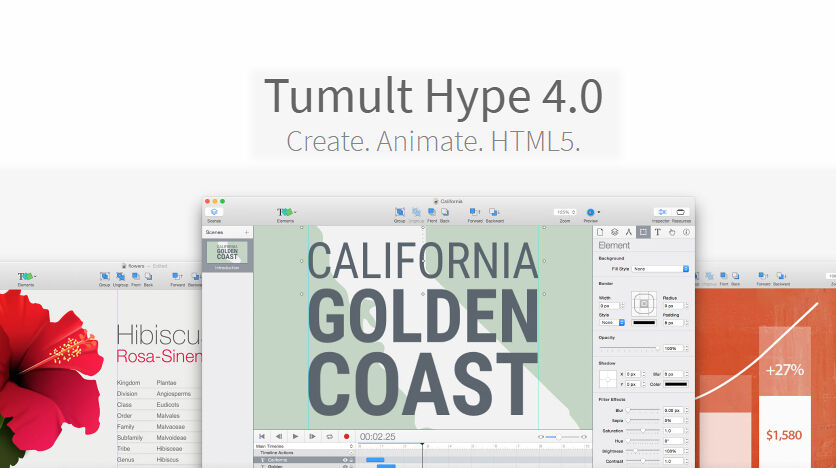Switch to Typography inspector tab
This screenshot has width=836, height=468.
[657, 232]
